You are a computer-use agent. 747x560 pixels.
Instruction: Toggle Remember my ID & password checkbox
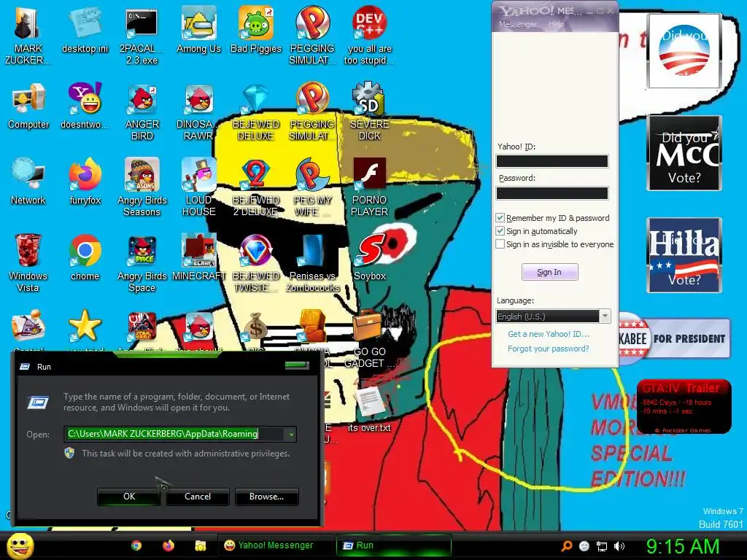(x=500, y=218)
